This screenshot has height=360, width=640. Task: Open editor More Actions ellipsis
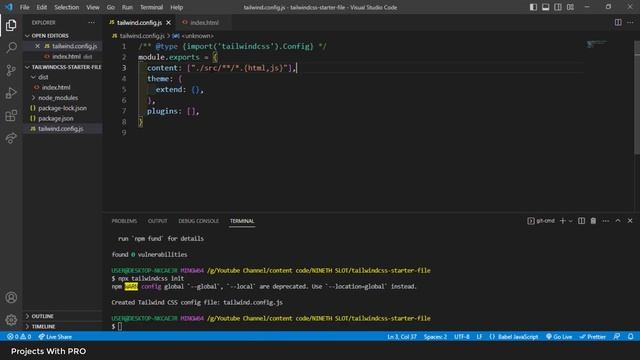(630, 22)
